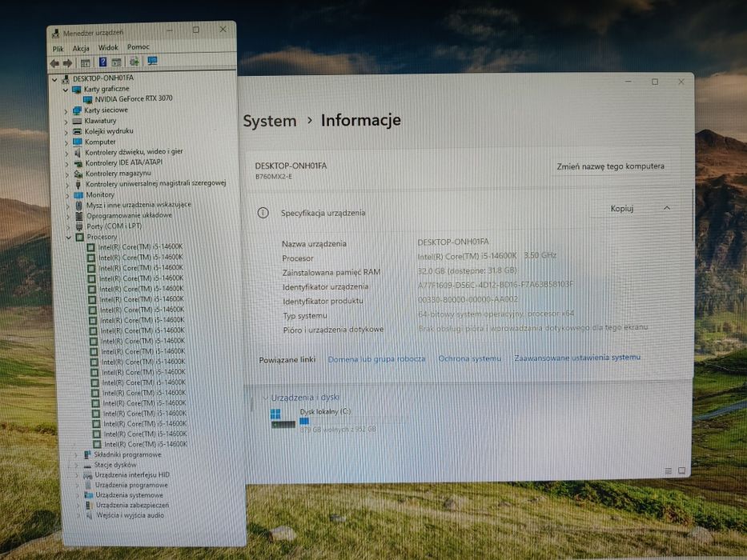747x560 pixels.
Task: Click the Dysk lokalny (C:) label
Action: pos(325,411)
